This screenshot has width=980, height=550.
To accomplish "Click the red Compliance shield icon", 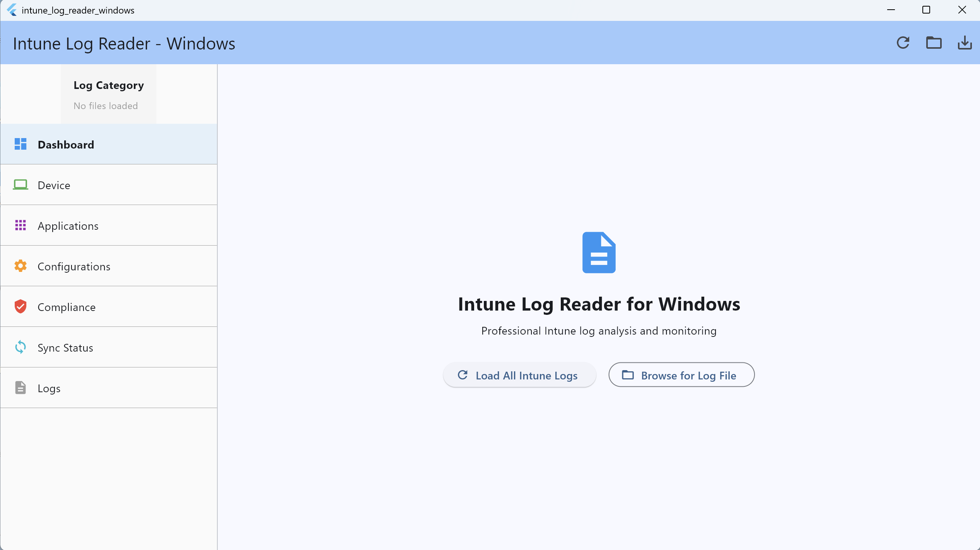I will (20, 307).
